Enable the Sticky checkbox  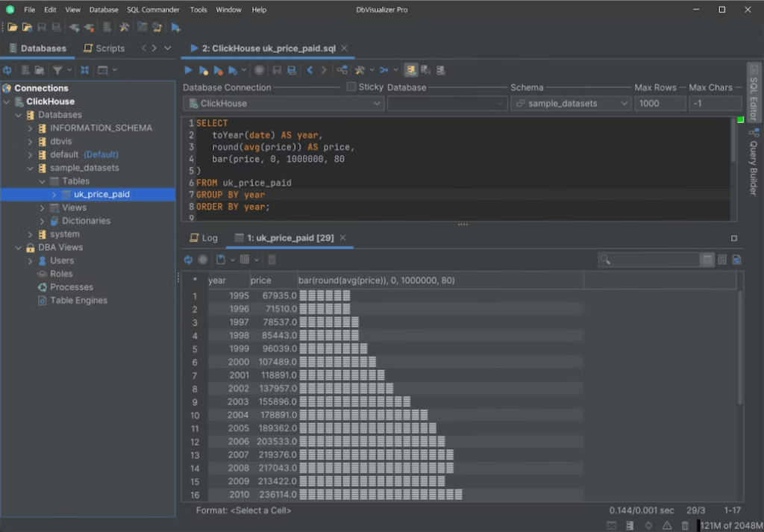tap(351, 87)
